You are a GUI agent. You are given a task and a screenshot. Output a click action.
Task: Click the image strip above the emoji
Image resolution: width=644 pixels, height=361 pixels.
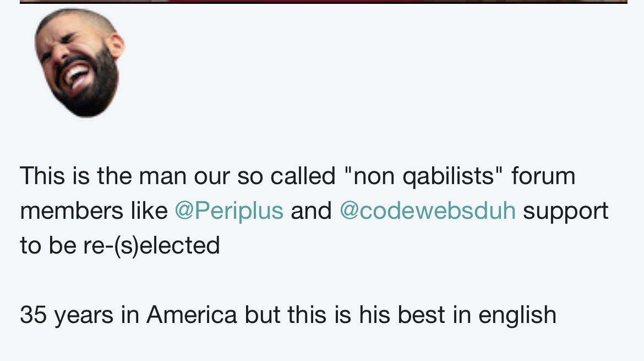(x=324, y=2)
